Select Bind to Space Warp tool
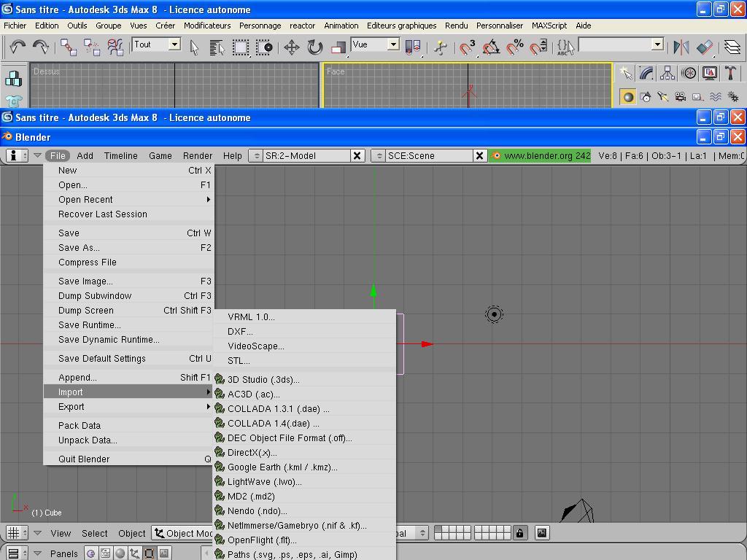Screen dimensions: 747x560 click(115, 47)
